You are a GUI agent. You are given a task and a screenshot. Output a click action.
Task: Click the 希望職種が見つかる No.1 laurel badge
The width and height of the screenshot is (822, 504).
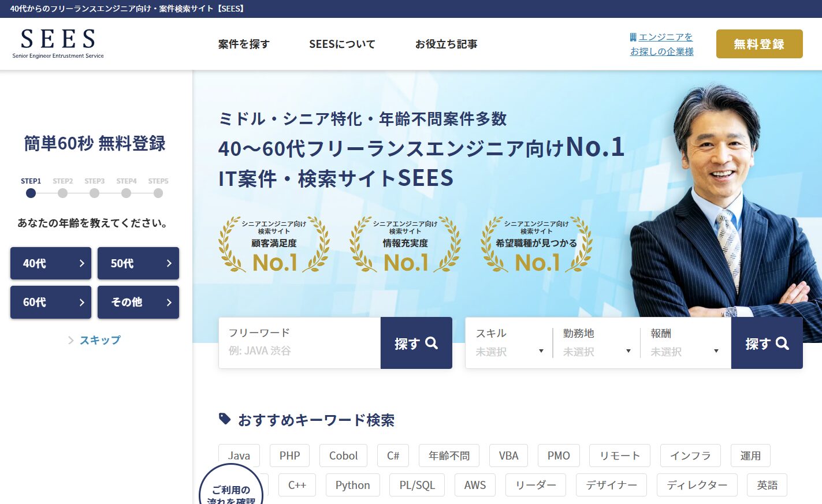pos(536,245)
